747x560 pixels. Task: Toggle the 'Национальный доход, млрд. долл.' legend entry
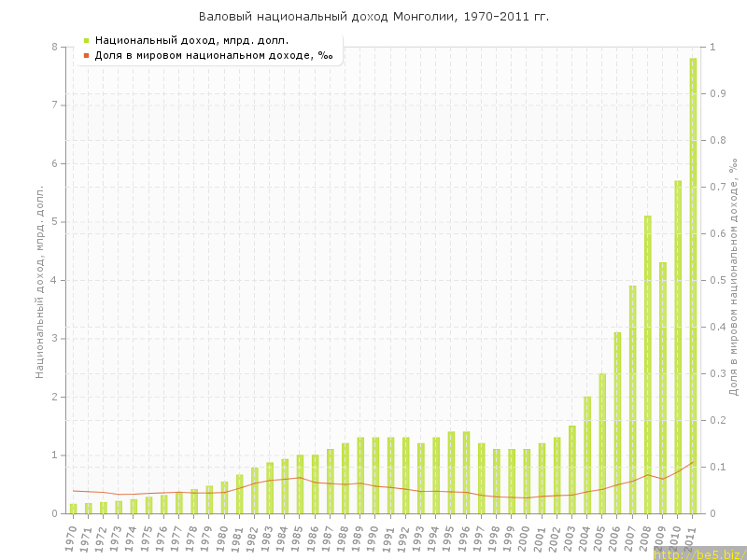coord(191,40)
